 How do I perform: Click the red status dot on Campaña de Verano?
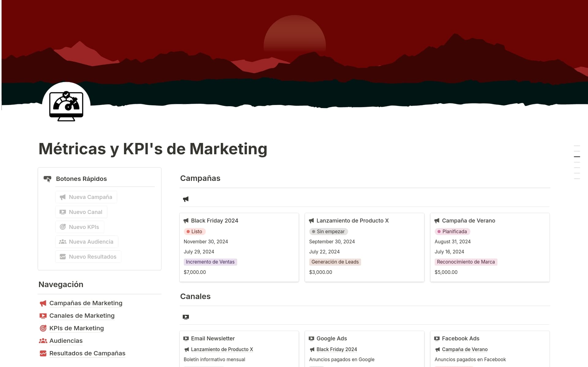[439, 232]
